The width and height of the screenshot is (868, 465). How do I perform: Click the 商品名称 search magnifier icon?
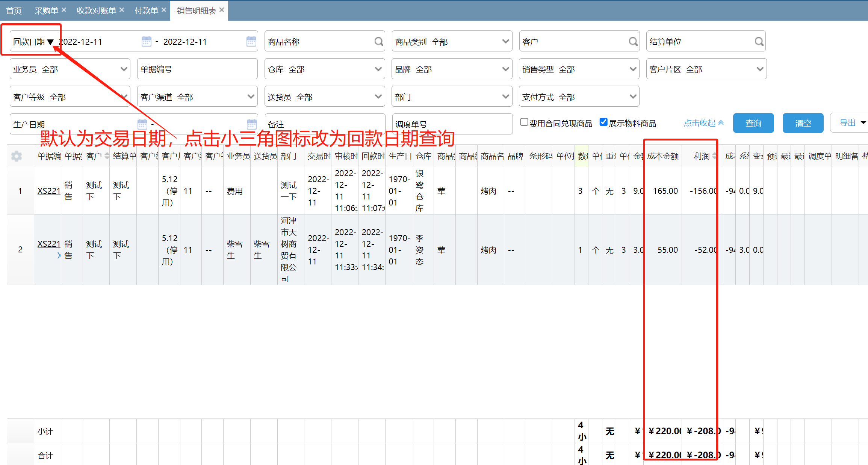379,41
